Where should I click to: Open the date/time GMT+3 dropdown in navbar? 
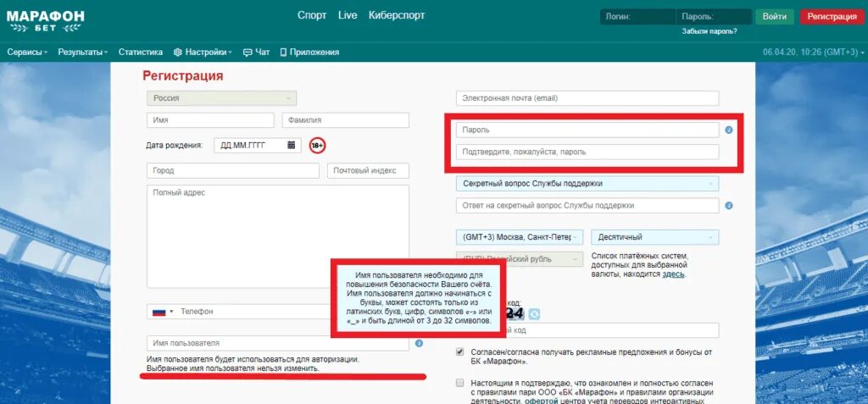[x=813, y=53]
